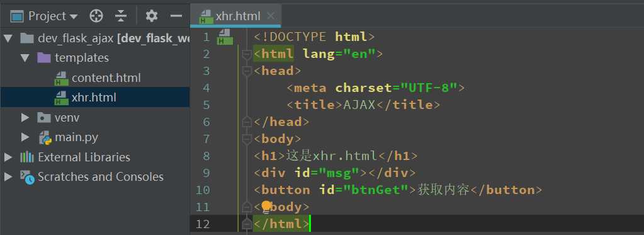Select the templates folder
This screenshot has height=235, width=644.
[x=82, y=58]
